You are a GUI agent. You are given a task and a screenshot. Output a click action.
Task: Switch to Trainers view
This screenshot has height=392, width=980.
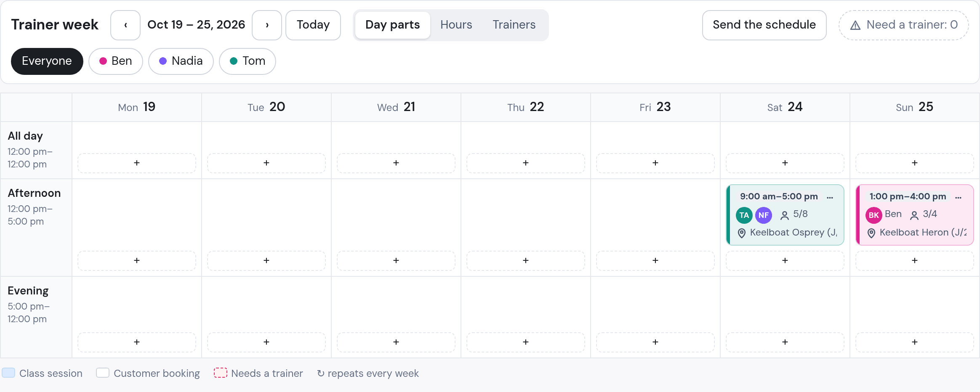(514, 25)
